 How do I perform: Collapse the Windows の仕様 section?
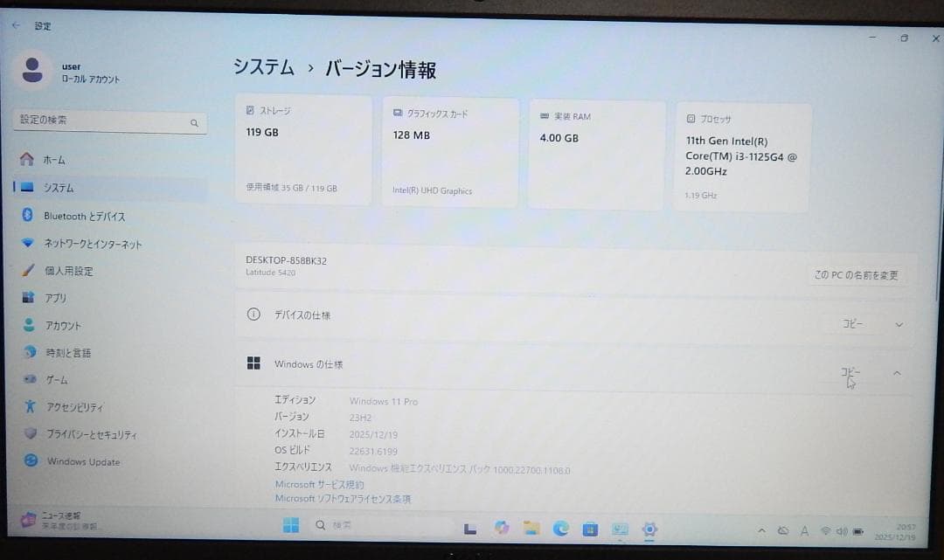(898, 373)
